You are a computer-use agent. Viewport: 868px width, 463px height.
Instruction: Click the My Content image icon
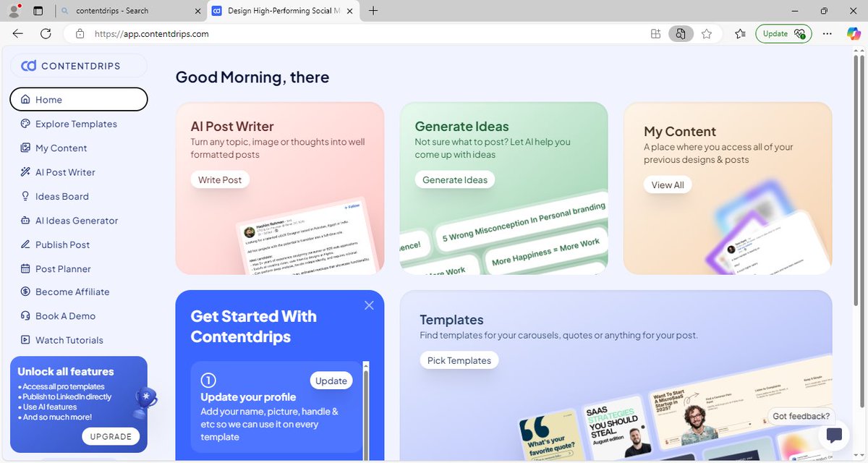coord(25,148)
